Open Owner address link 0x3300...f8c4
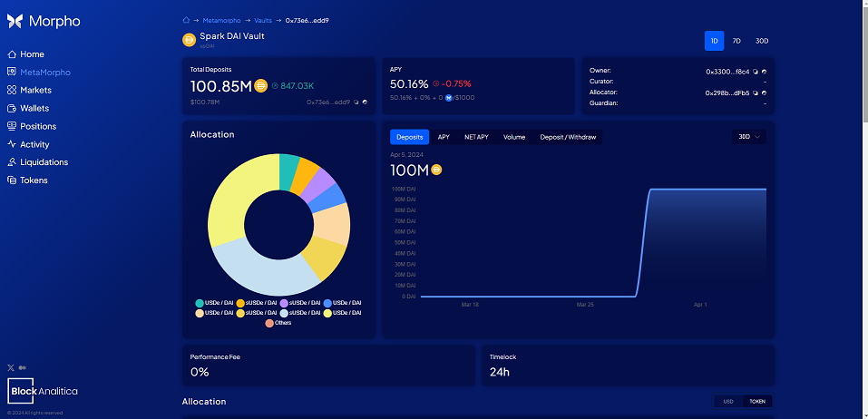 (727, 72)
